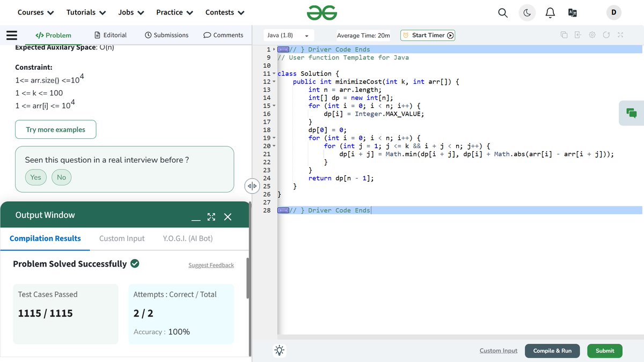Expand the Output Window to fullscreen
Screen dimensions: 644x362
pos(211,217)
